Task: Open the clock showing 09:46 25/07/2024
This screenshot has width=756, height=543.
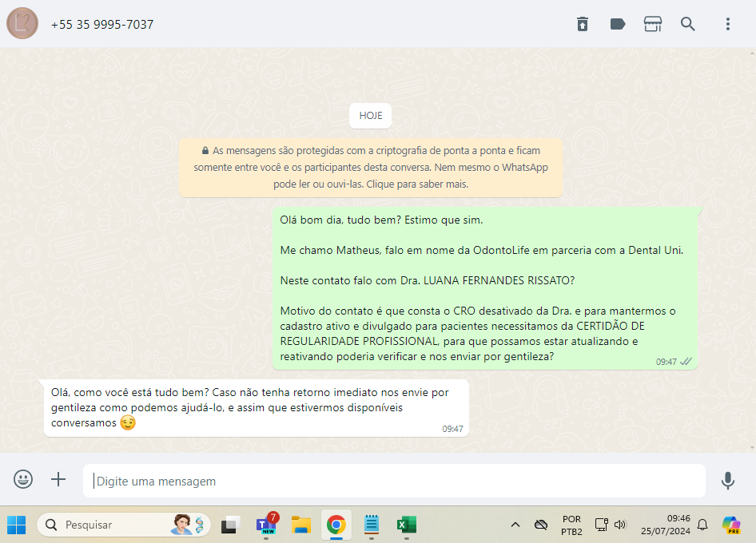Action: pos(666,525)
